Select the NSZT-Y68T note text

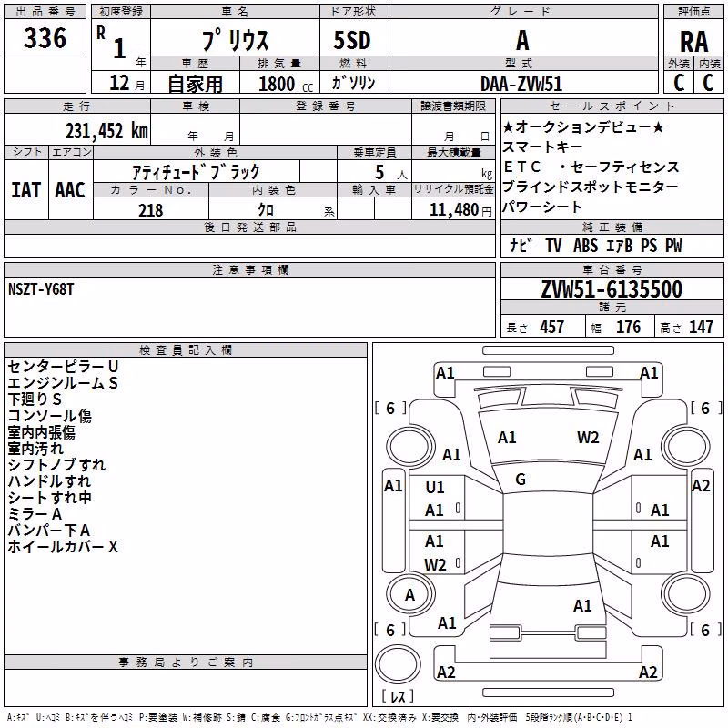pyautogui.click(x=41, y=289)
